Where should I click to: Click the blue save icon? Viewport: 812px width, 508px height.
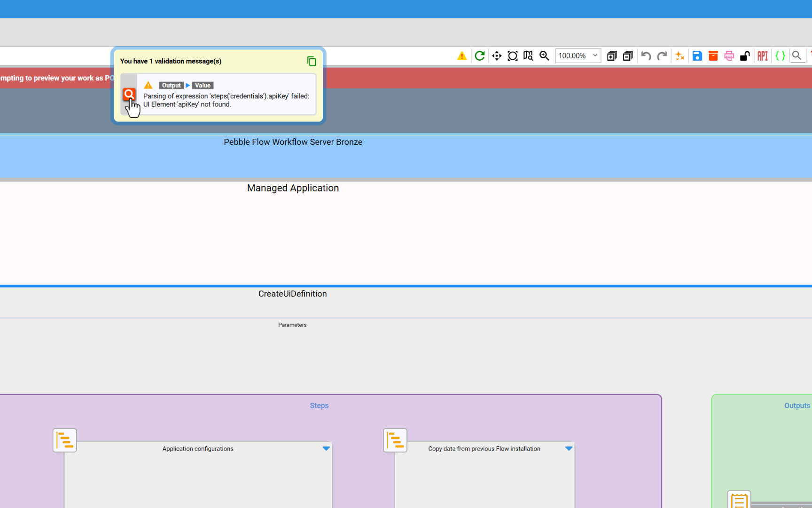pos(697,56)
